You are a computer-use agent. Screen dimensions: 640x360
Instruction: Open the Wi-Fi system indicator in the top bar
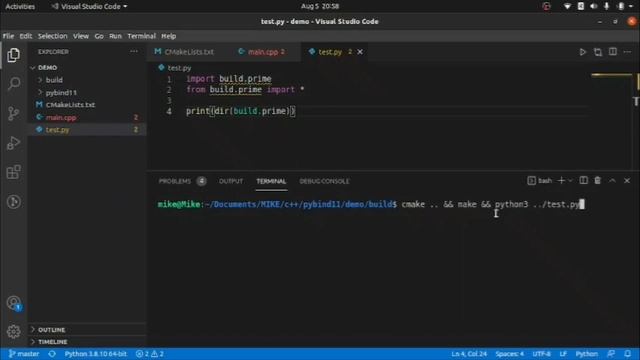(x=567, y=6)
